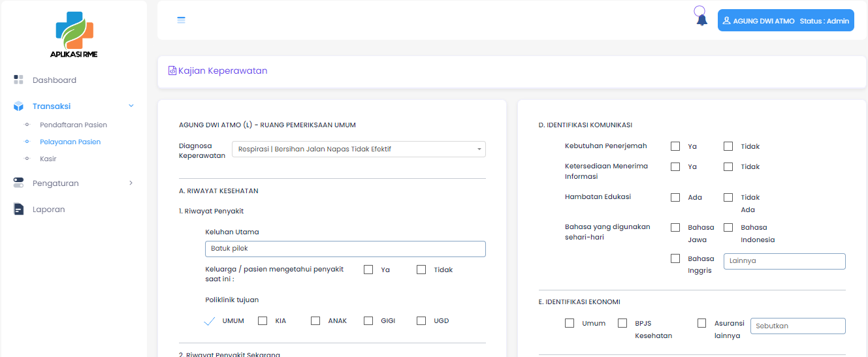868x357 pixels.
Task: Check the Bahasa Jawa option
Action: (x=675, y=227)
